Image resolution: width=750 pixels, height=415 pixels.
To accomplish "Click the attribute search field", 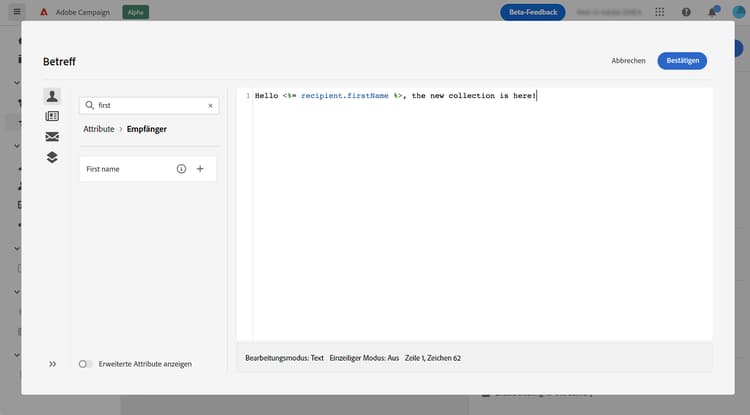I will pos(149,105).
